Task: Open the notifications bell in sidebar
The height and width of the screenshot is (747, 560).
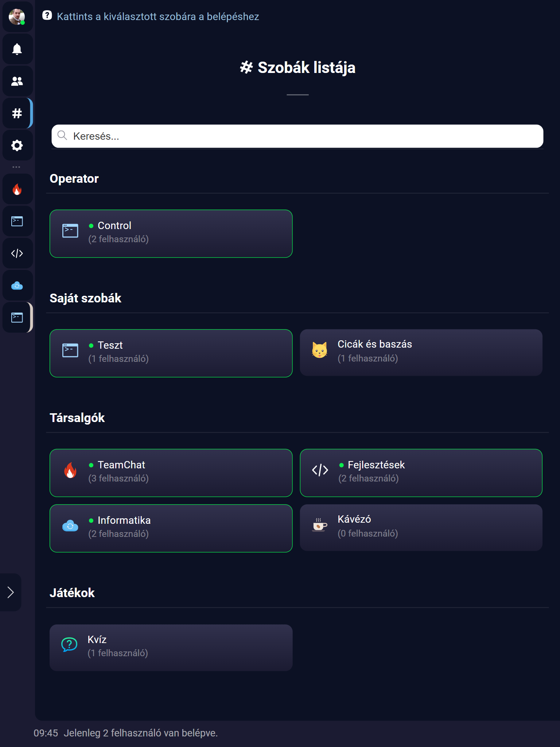Action: pyautogui.click(x=17, y=49)
